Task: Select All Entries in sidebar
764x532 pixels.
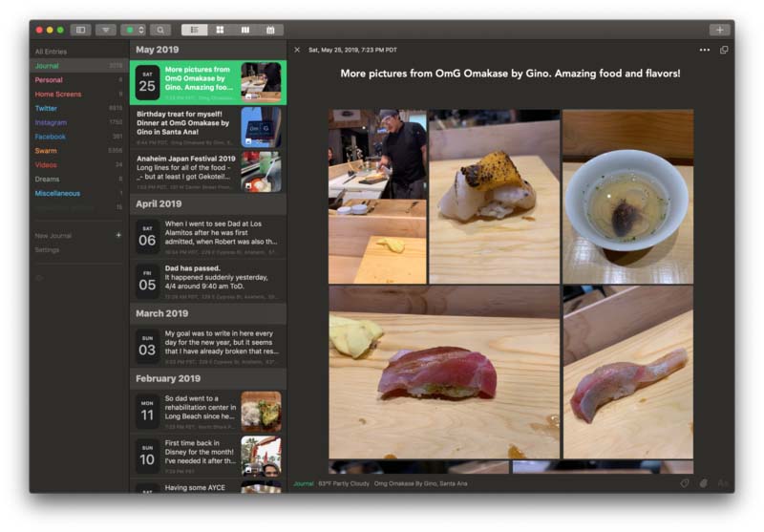Action: [x=79, y=52]
